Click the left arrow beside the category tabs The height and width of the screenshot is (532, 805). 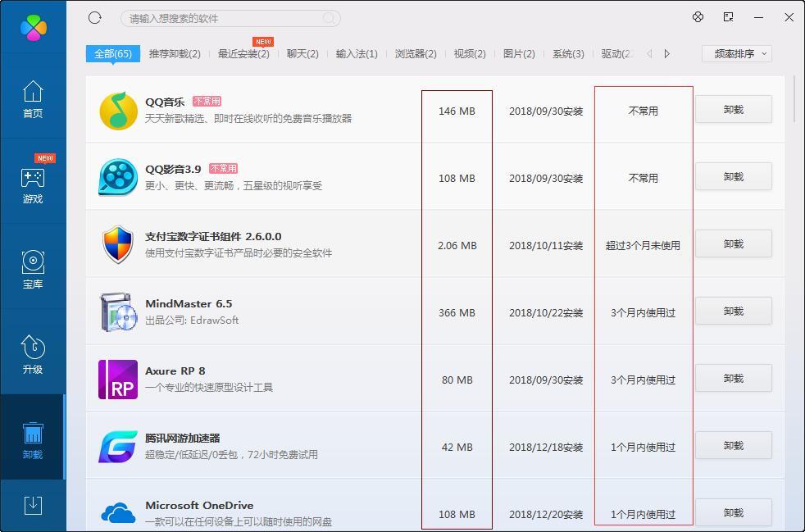pyautogui.click(x=648, y=52)
